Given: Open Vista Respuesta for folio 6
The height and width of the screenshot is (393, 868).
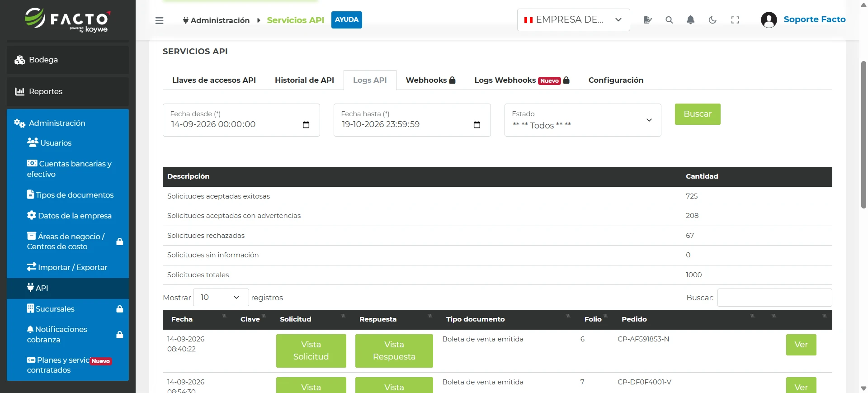Looking at the screenshot, I should click(394, 351).
